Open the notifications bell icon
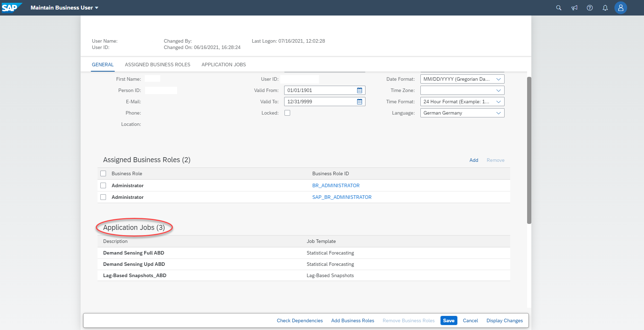The image size is (644, 330). [605, 8]
